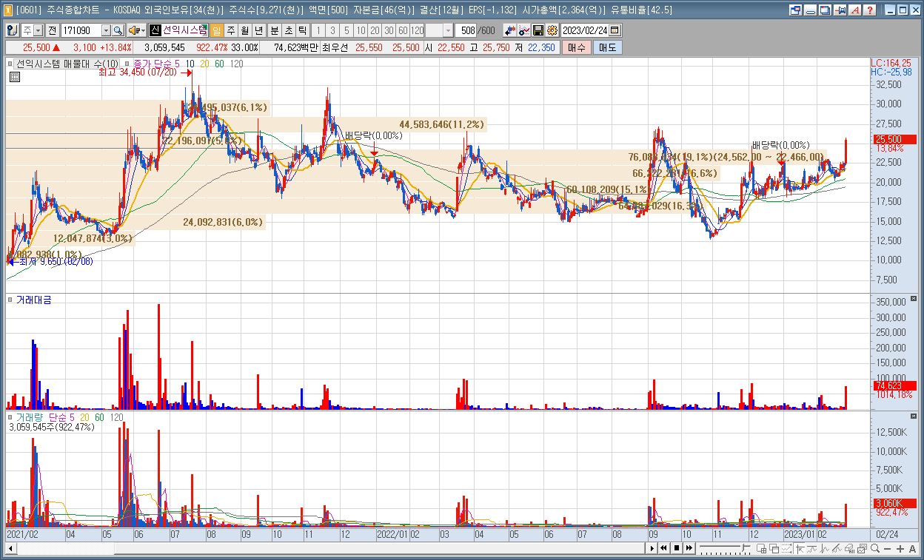Open the stock code history dropdown arrow
Image resolution: width=924 pixels, height=560 pixels.
click(106, 30)
